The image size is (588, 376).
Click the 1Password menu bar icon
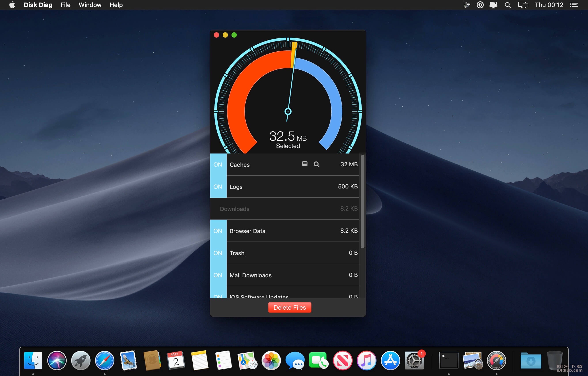pyautogui.click(x=480, y=5)
